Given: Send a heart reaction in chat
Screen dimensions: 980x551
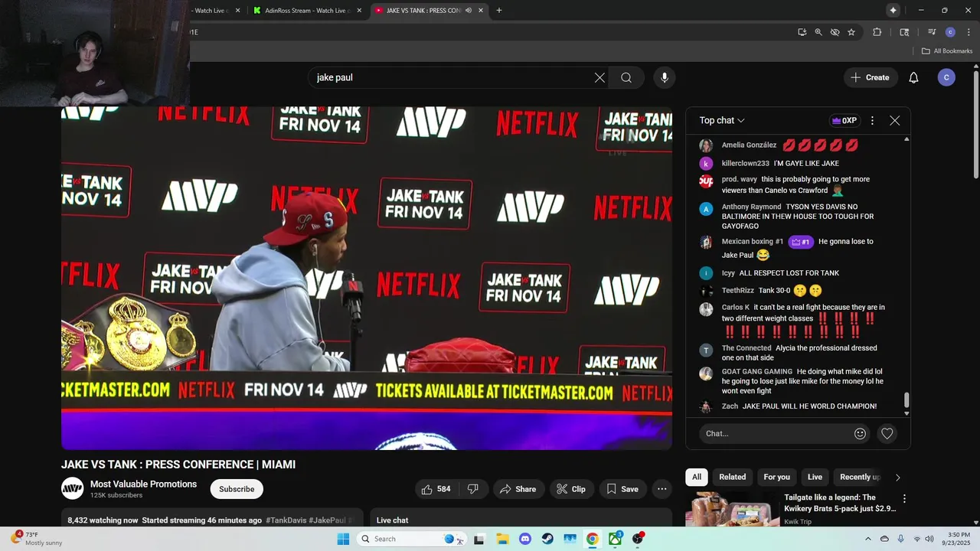Looking at the screenshot, I should [x=887, y=433].
